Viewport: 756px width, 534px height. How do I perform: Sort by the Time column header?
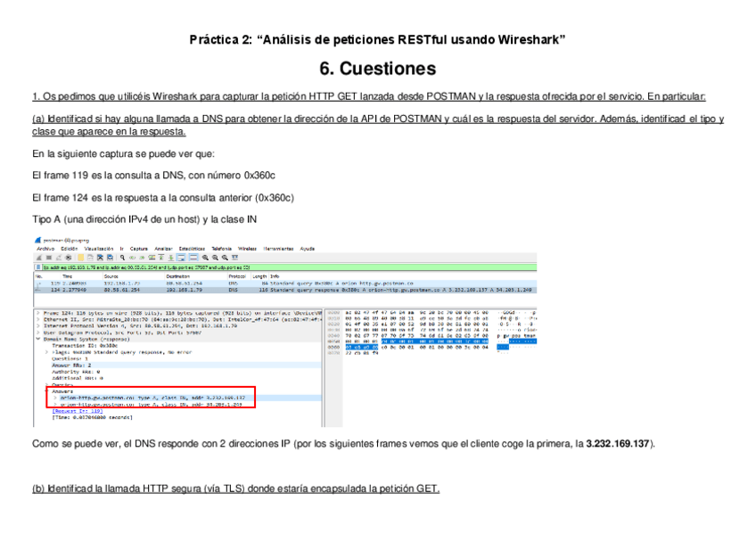tap(68, 276)
